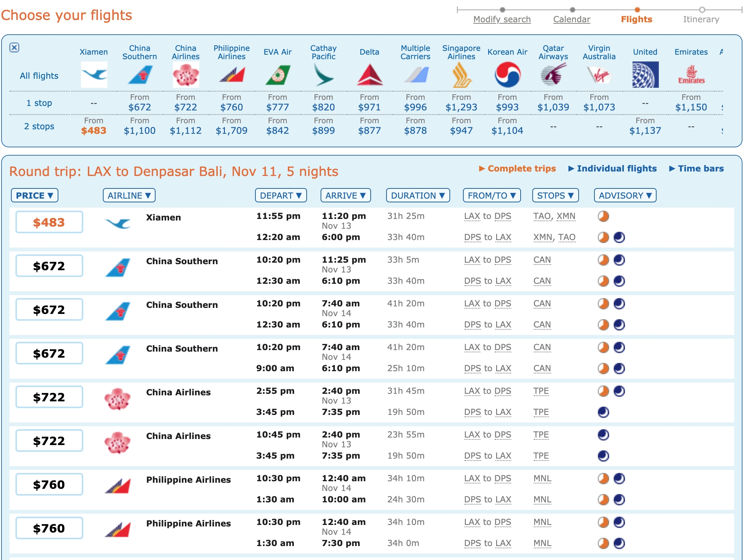Open the STOPS filter dropdown
Image resolution: width=744 pixels, height=560 pixels.
tap(556, 195)
